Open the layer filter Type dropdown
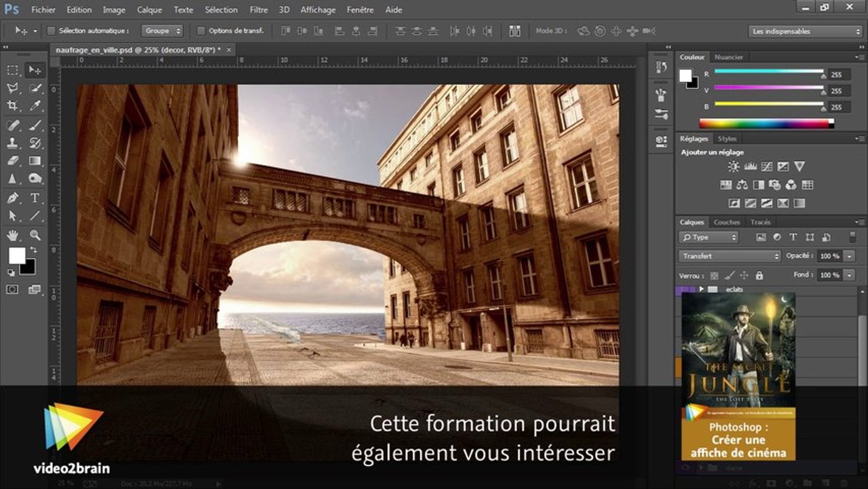Screen dimensions: 868x489 [x=709, y=237]
